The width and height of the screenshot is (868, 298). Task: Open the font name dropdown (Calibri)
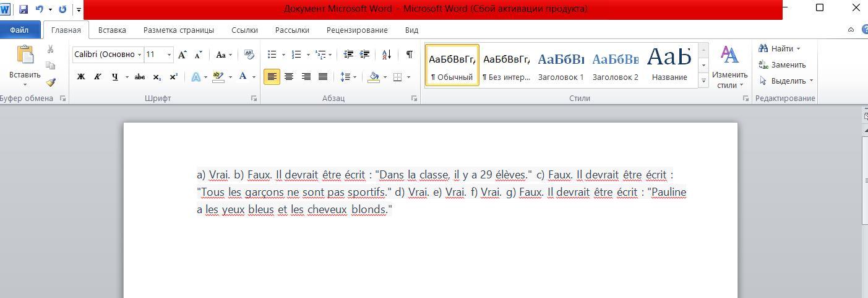coord(139,55)
